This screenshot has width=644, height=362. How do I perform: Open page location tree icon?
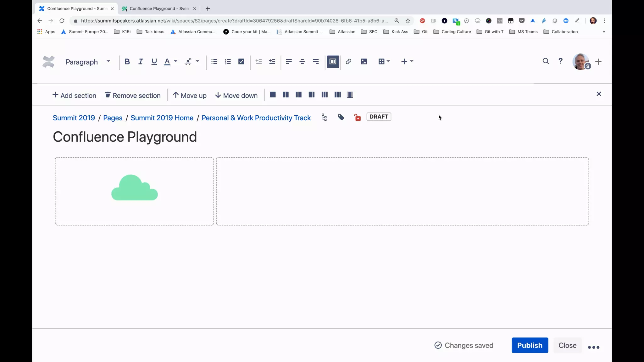pyautogui.click(x=324, y=118)
